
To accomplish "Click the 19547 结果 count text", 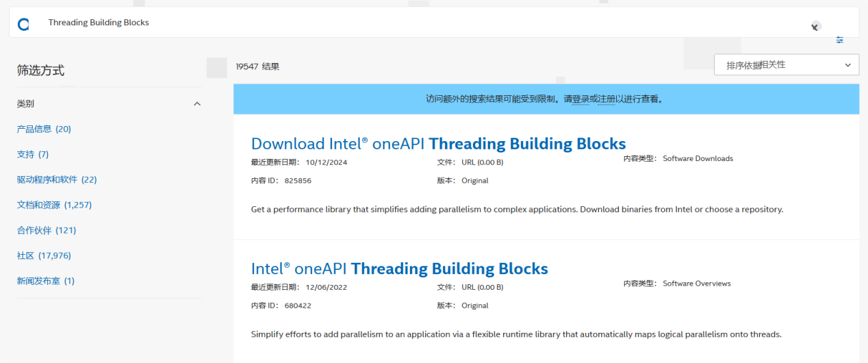I will (257, 66).
